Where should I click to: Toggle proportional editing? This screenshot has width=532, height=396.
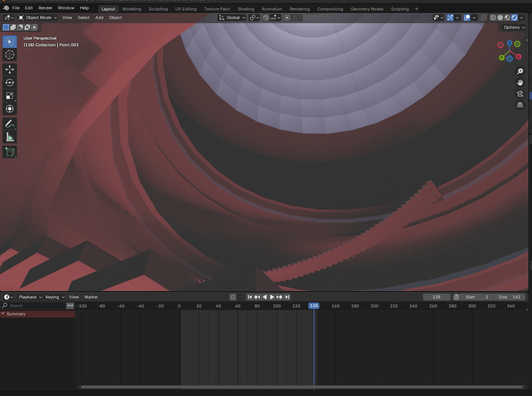[x=287, y=18]
